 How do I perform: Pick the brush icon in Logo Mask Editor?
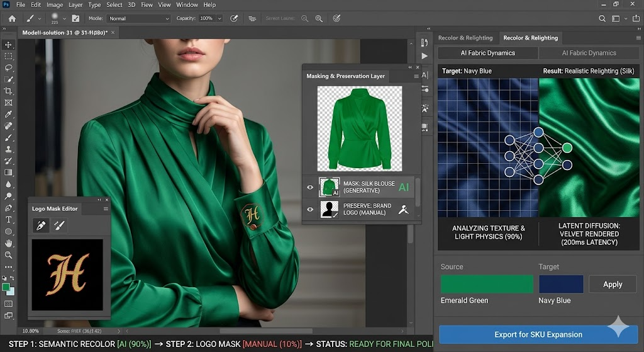59,225
